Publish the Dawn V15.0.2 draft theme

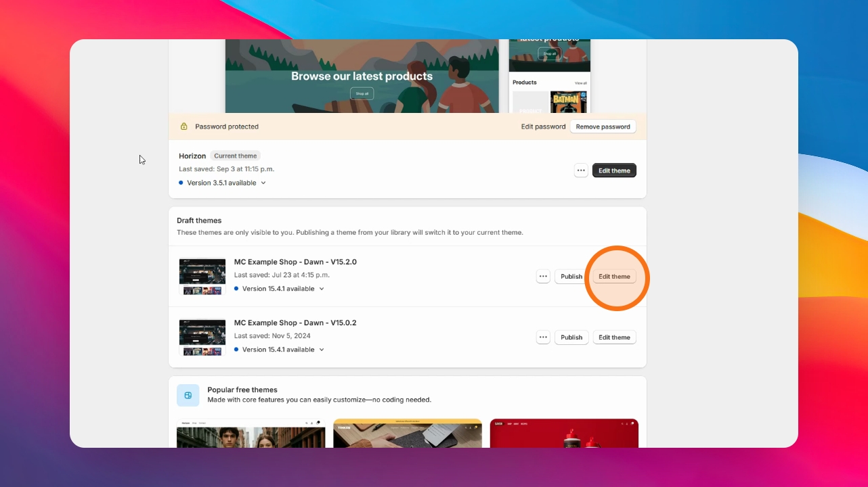pos(571,337)
